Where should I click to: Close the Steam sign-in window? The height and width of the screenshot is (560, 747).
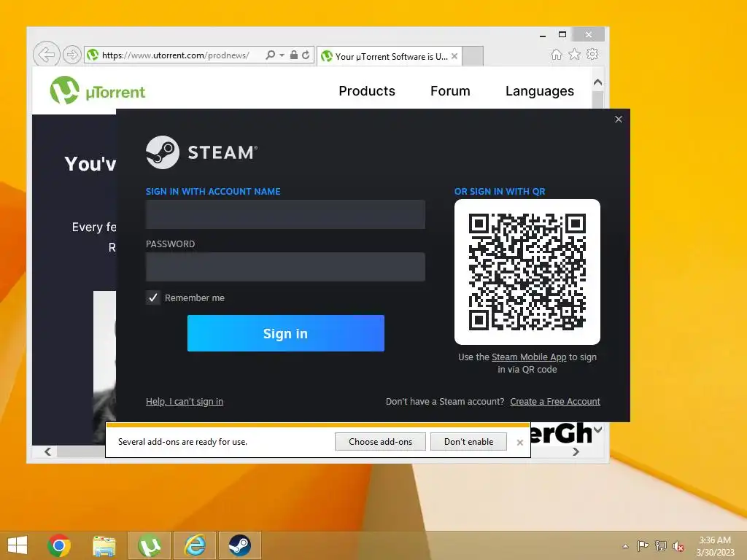[619, 119]
